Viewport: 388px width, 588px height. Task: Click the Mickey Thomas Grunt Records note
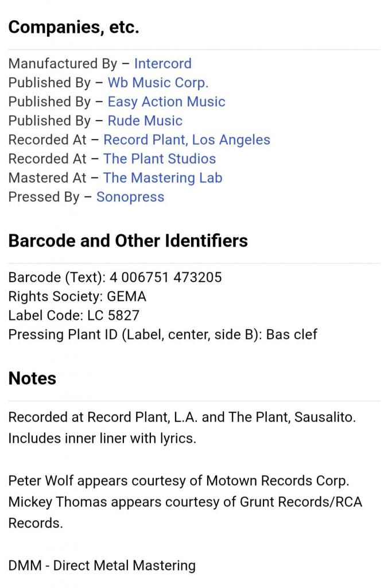pyautogui.click(x=185, y=502)
